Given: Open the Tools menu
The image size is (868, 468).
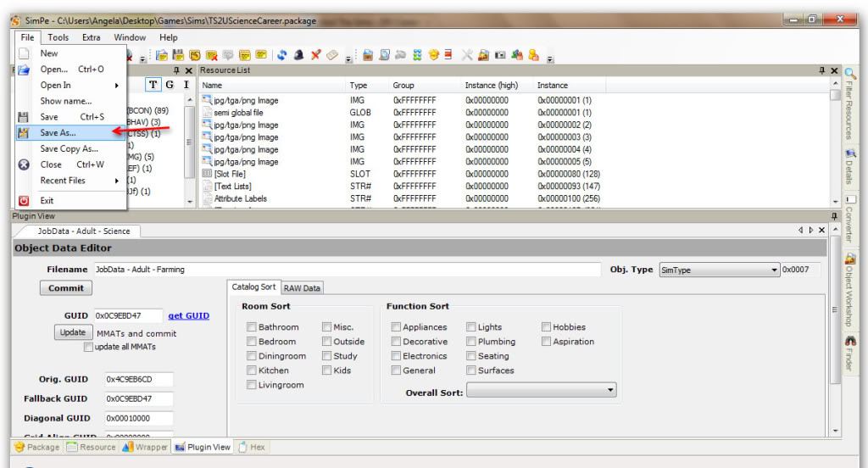Looking at the screenshot, I should pyautogui.click(x=58, y=37).
